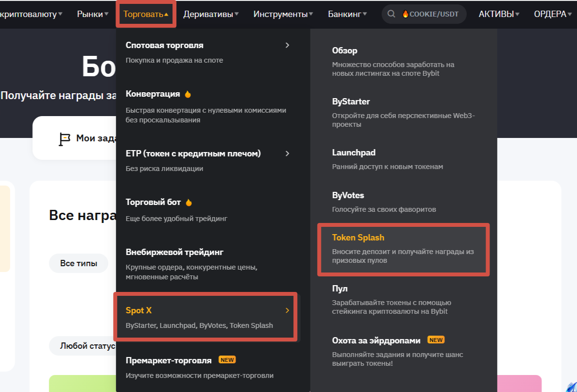Viewport: 577px width, 392px height.
Task: Click the flag icon next to Мои задания
Action: click(65, 139)
